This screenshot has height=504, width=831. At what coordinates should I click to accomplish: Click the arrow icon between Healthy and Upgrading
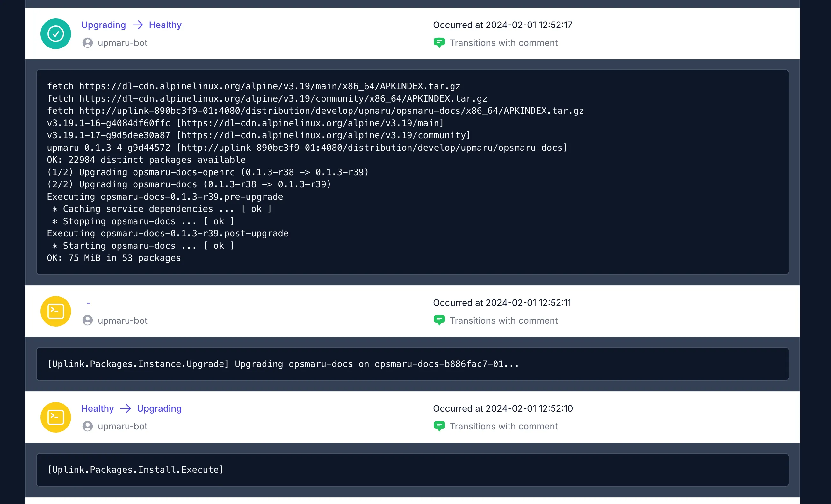click(126, 409)
